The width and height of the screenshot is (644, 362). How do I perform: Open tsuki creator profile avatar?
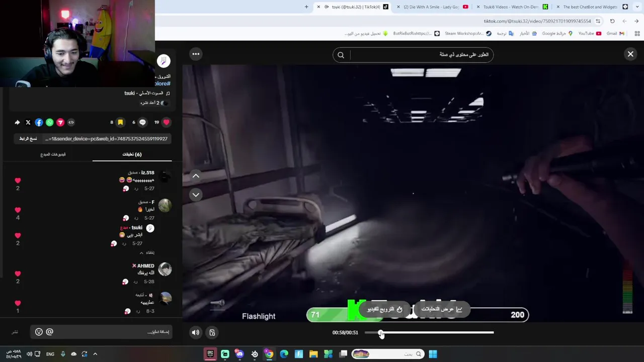(164, 61)
